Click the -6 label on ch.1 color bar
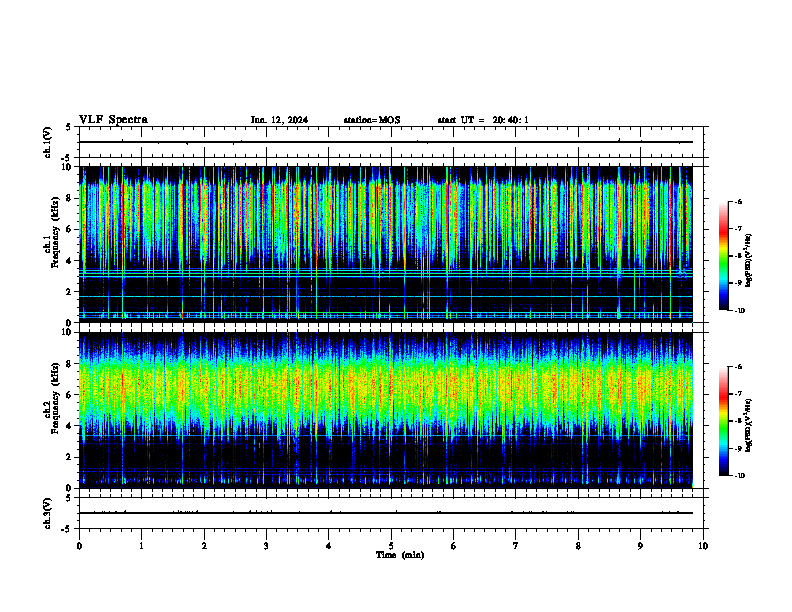The image size is (792, 612). coord(739,201)
